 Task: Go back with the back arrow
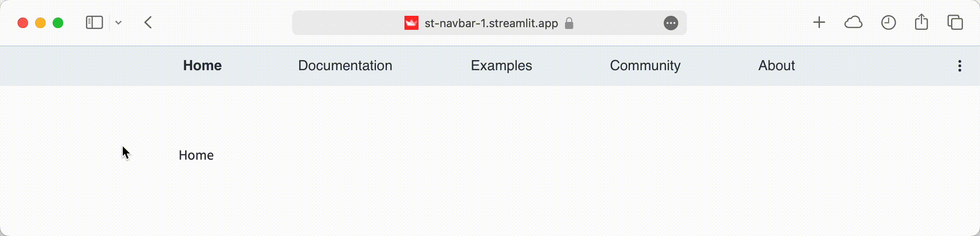(x=148, y=22)
